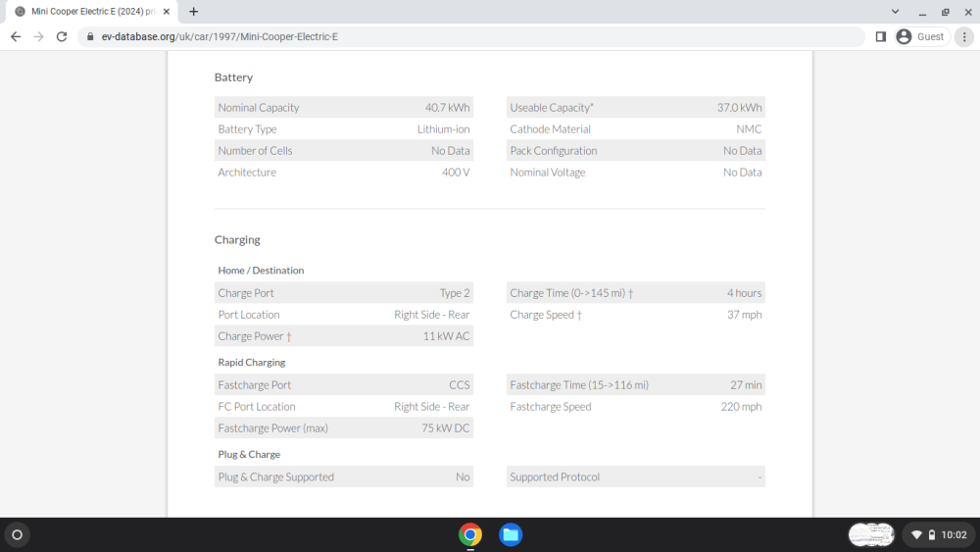This screenshot has width=980, height=552.
Task: Click the Rapid Charging subheading
Action: click(x=251, y=363)
